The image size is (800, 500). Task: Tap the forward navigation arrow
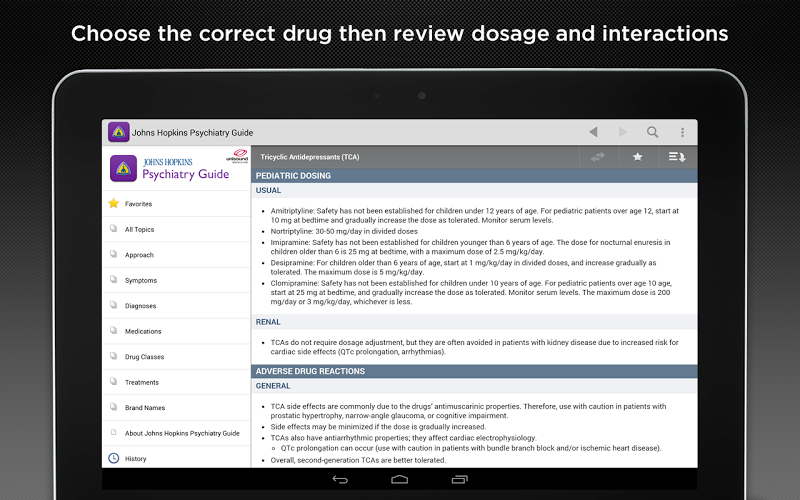point(622,132)
